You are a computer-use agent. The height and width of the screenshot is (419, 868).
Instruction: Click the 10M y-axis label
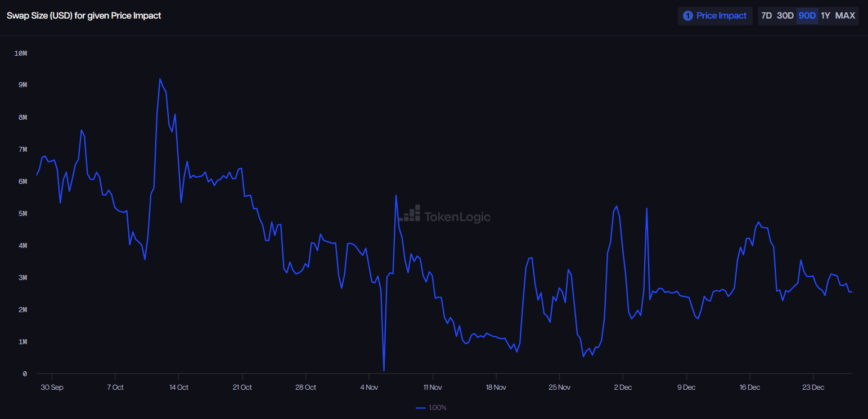point(21,53)
